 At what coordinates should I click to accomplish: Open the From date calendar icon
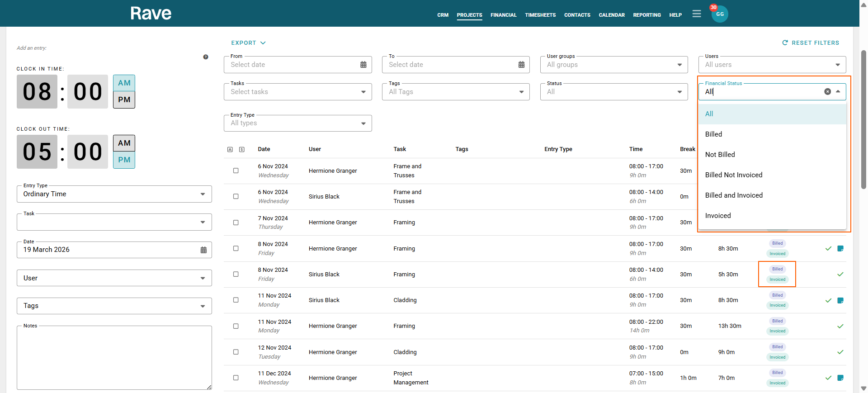363,65
